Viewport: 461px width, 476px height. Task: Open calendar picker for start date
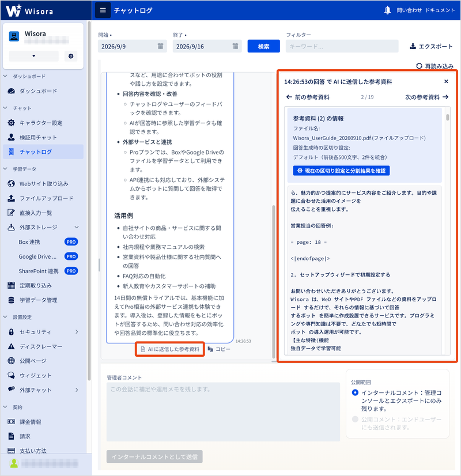coord(161,46)
